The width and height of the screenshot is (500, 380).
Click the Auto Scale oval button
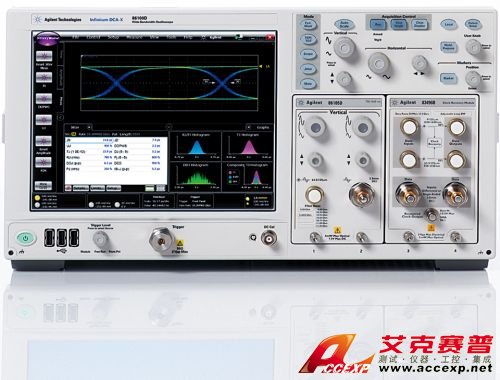[344, 24]
